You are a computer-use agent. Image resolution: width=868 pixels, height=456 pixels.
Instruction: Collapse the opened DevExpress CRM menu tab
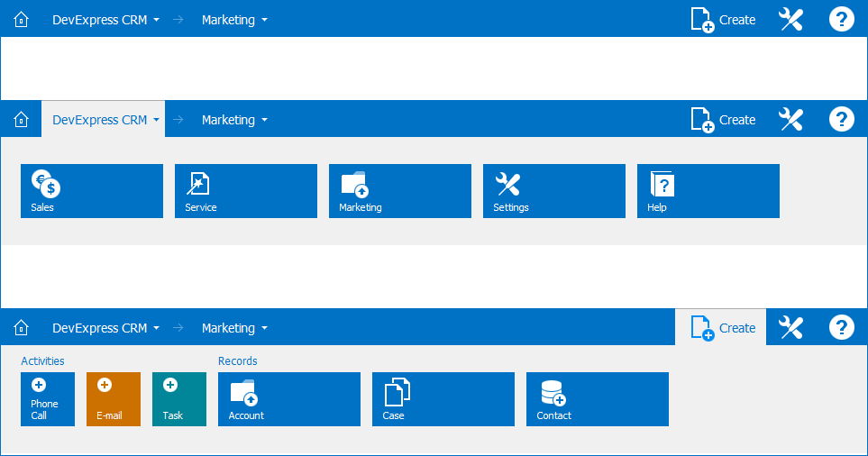pos(104,120)
